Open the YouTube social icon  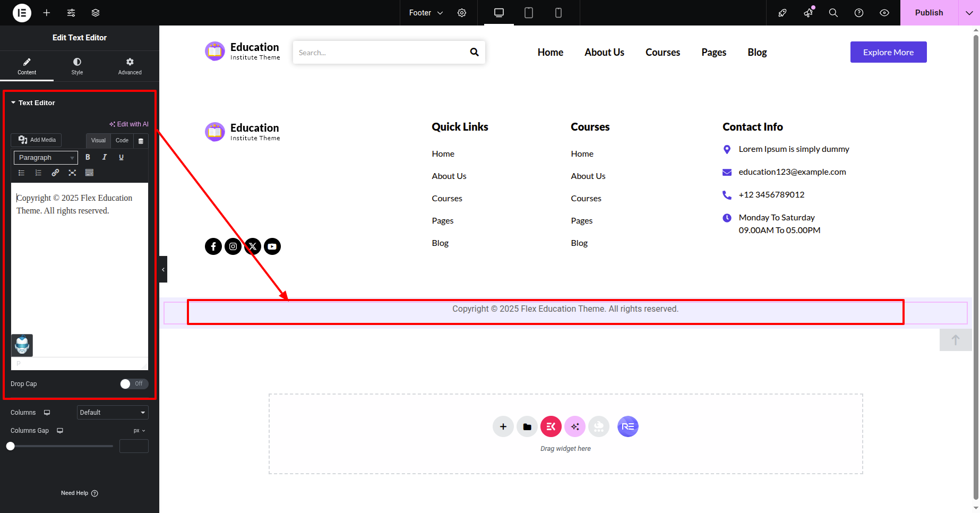[x=272, y=246]
